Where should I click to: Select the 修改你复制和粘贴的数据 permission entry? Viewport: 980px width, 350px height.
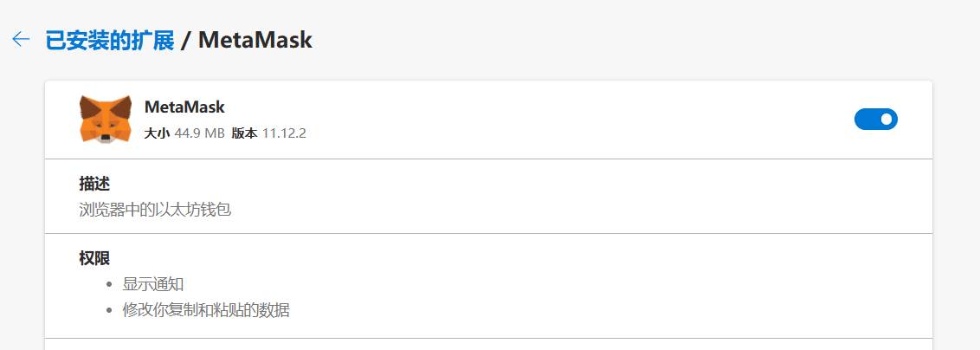pos(206,309)
